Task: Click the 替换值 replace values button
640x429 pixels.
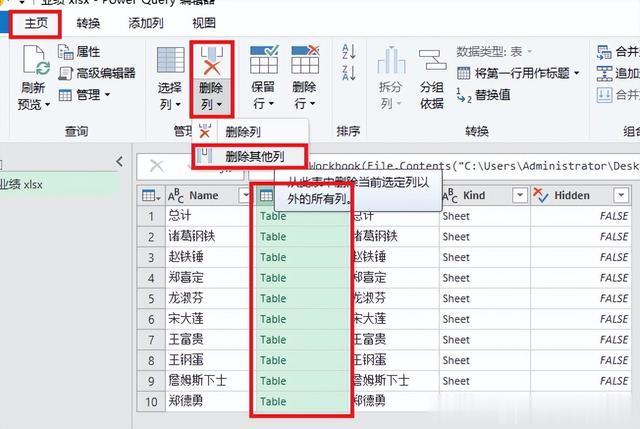Action: 483,95
